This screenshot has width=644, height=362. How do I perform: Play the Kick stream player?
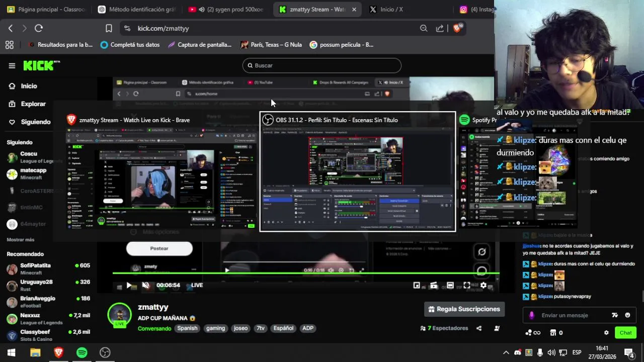129,285
